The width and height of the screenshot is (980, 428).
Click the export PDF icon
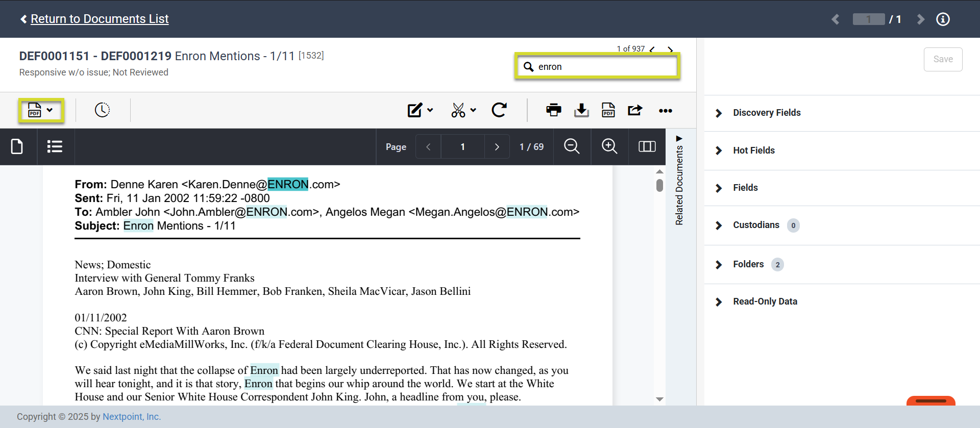(x=608, y=110)
